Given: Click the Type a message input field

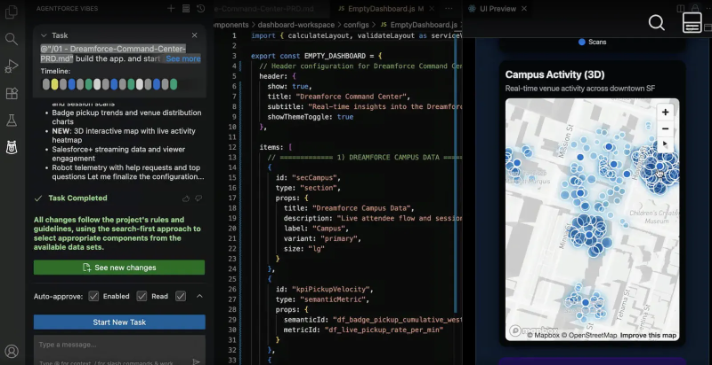Looking at the screenshot, I should pyautogui.click(x=119, y=345).
